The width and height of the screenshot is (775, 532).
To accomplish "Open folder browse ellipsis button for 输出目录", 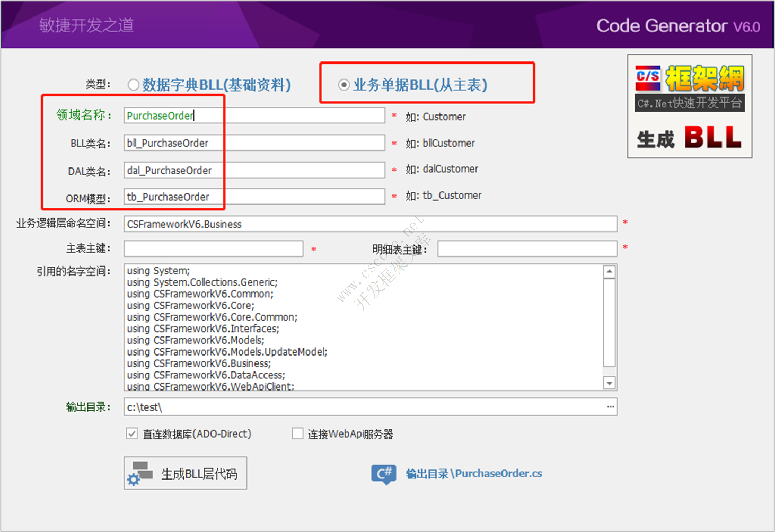I will coord(611,407).
